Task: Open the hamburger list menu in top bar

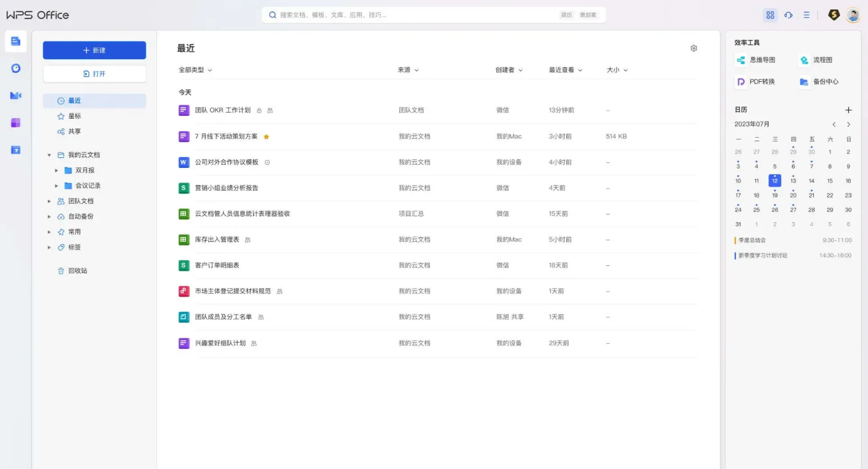Action: point(806,15)
